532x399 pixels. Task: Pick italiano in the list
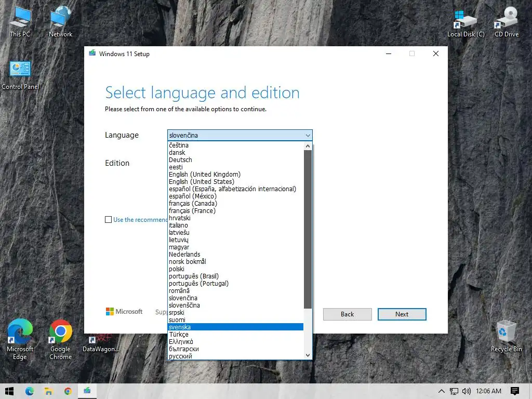[x=236, y=225]
